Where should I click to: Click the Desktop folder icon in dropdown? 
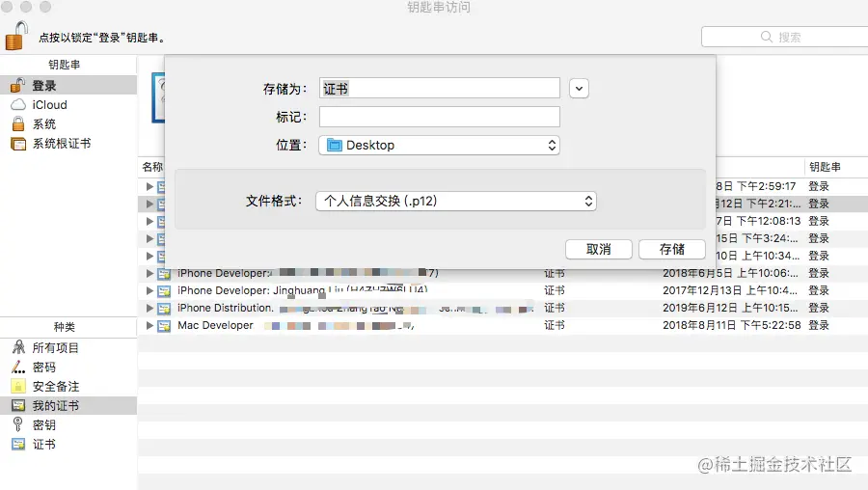pyautogui.click(x=335, y=145)
